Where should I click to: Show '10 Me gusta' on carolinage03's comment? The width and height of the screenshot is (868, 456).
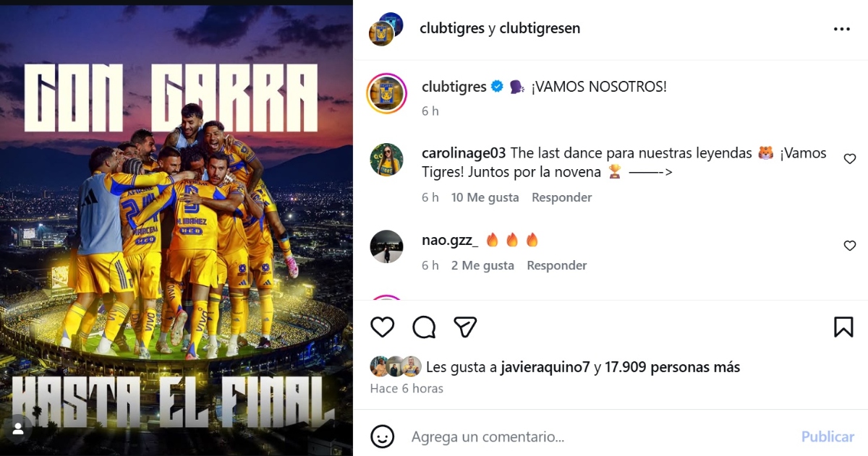point(485,197)
